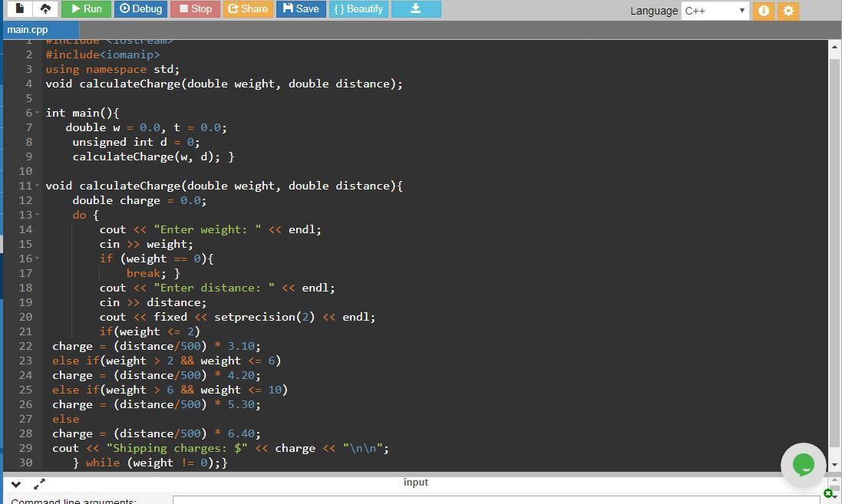Fold the main function at line 6

(x=38, y=113)
